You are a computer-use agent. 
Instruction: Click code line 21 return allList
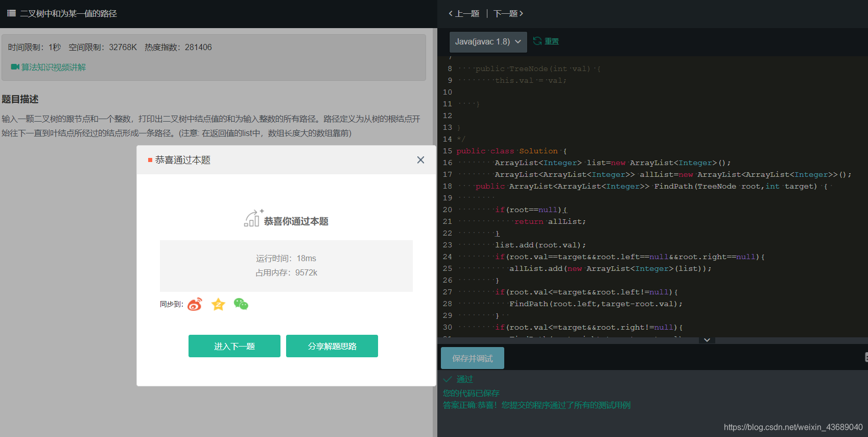[550, 222]
